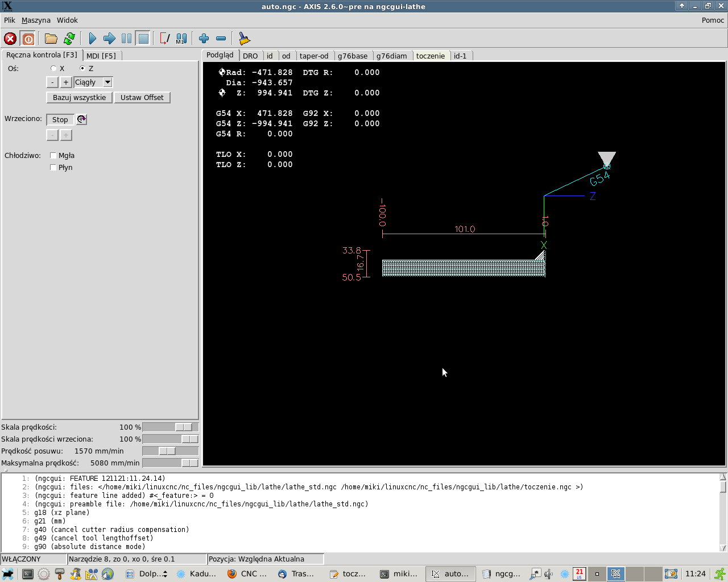Stop program execution icon

[x=143, y=39]
